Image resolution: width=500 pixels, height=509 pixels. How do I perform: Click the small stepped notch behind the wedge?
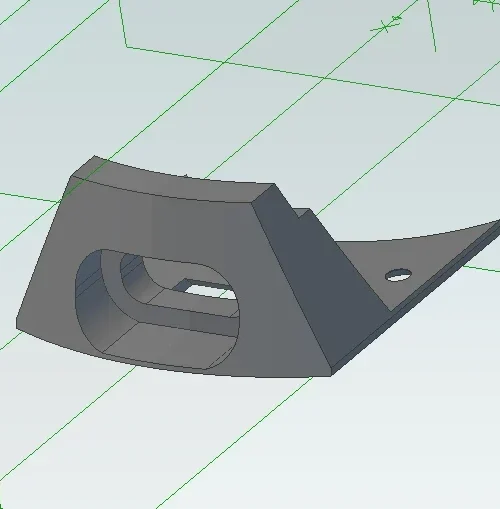coord(302,212)
